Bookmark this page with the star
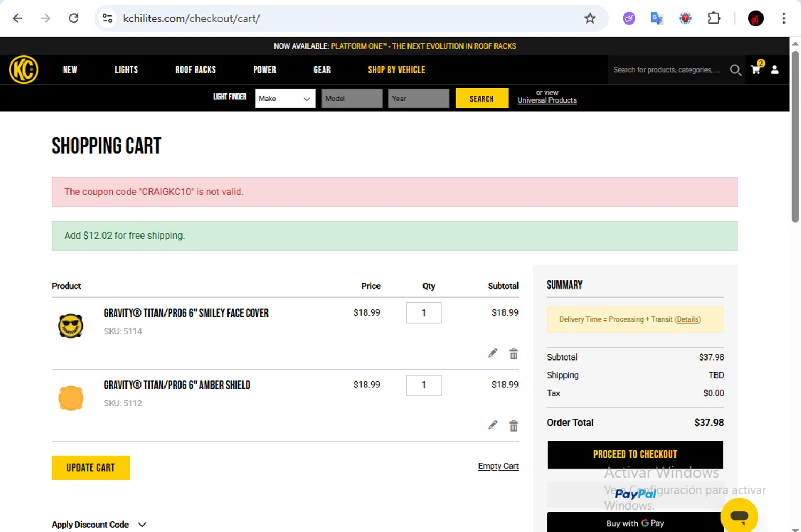Screen dimensions: 801x532 590,19
